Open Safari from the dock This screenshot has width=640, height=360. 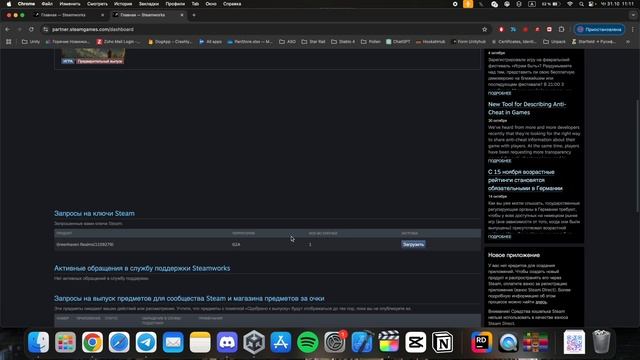point(119,342)
